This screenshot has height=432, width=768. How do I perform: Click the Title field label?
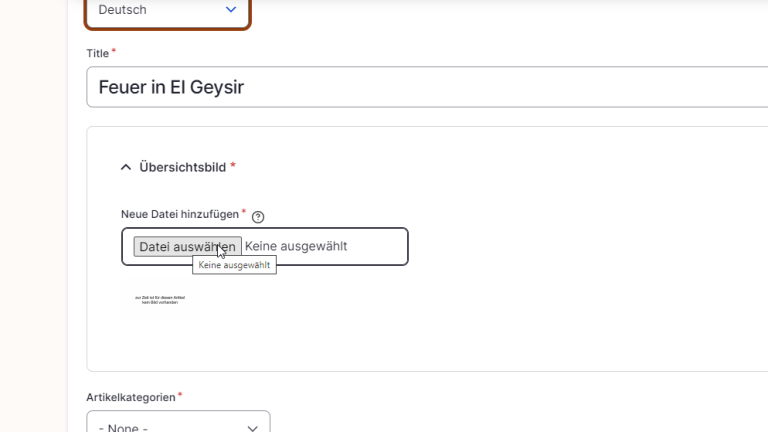coord(97,53)
